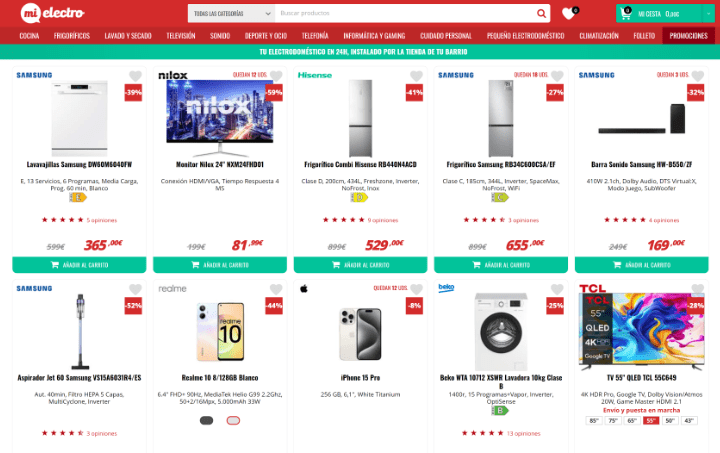Open Aspirador Jet 60 Samsung title
This screenshot has height=453, width=720.
tap(79, 378)
